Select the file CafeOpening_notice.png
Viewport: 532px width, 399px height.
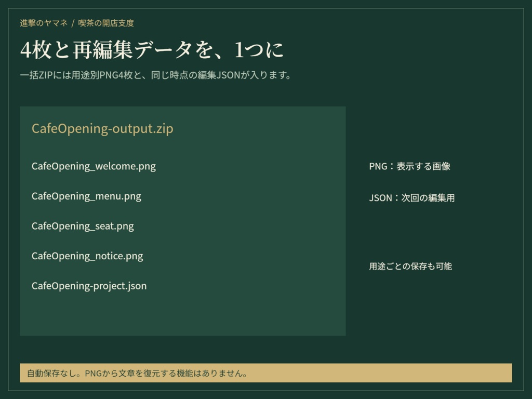(87, 256)
